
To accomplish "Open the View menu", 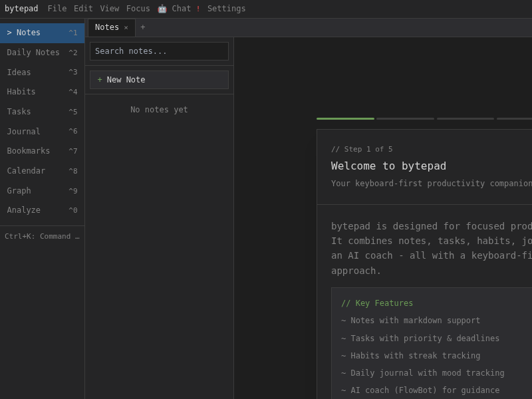I will click(110, 9).
